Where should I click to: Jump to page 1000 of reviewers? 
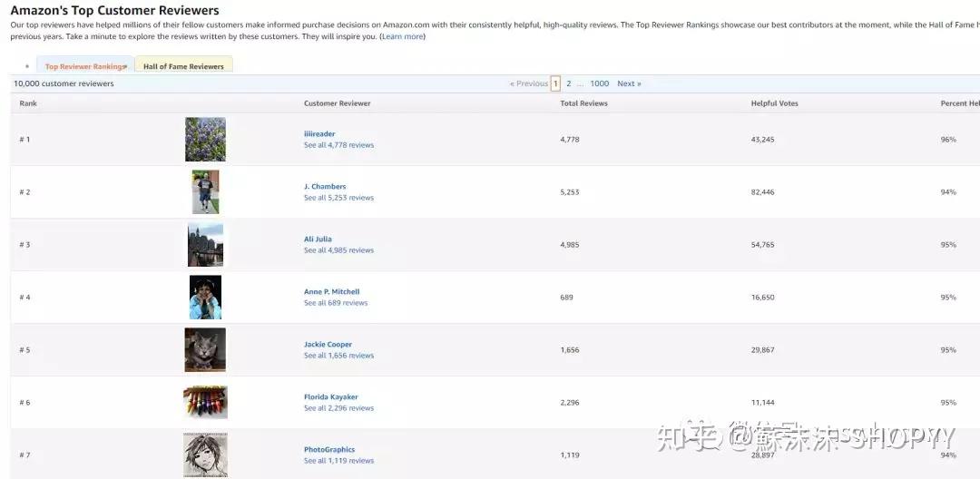pyautogui.click(x=600, y=83)
